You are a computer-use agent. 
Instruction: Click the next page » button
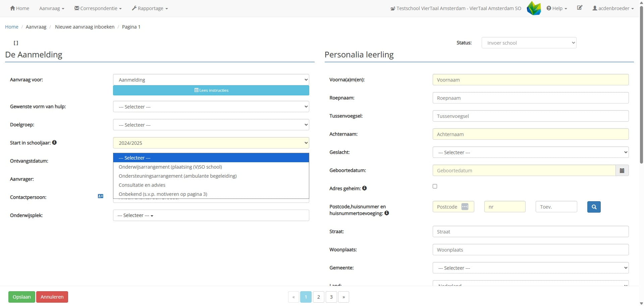(343, 297)
